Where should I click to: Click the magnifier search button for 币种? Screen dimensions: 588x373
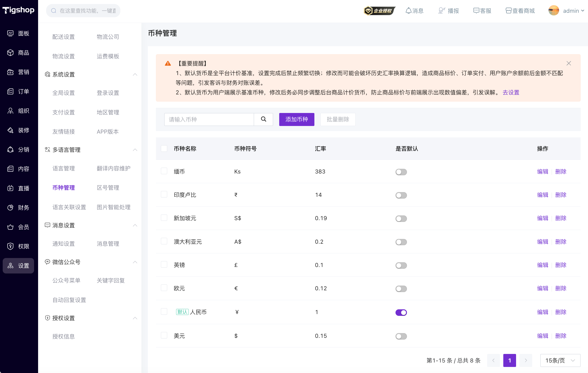click(264, 119)
